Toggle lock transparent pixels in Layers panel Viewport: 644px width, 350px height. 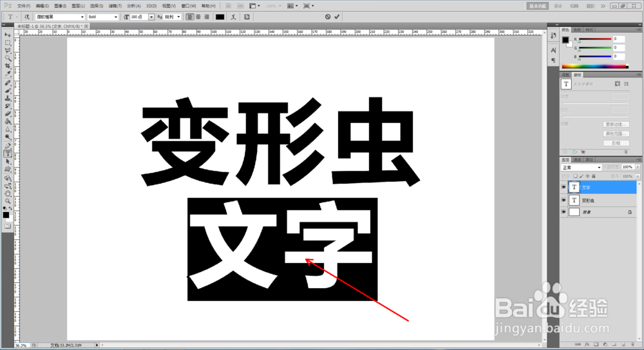click(575, 176)
